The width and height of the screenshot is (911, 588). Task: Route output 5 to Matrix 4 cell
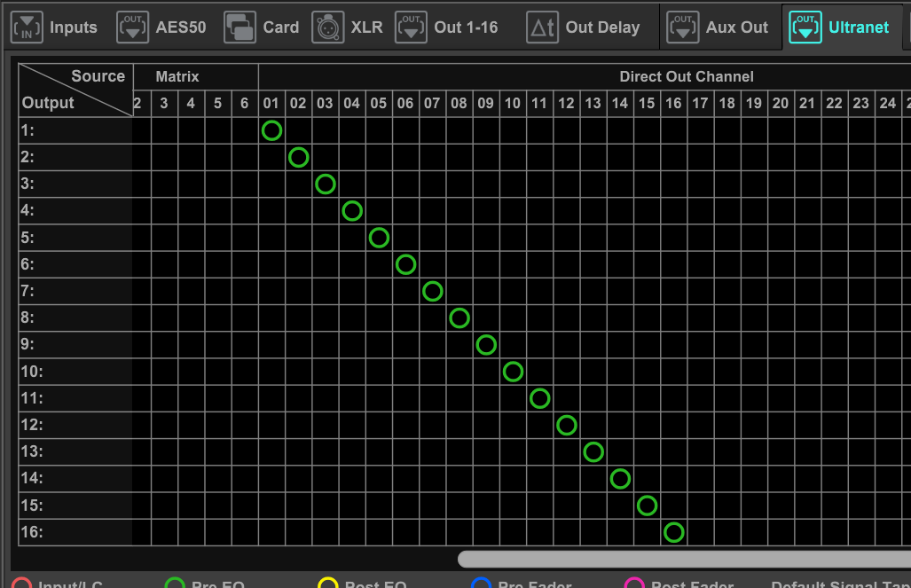191,238
